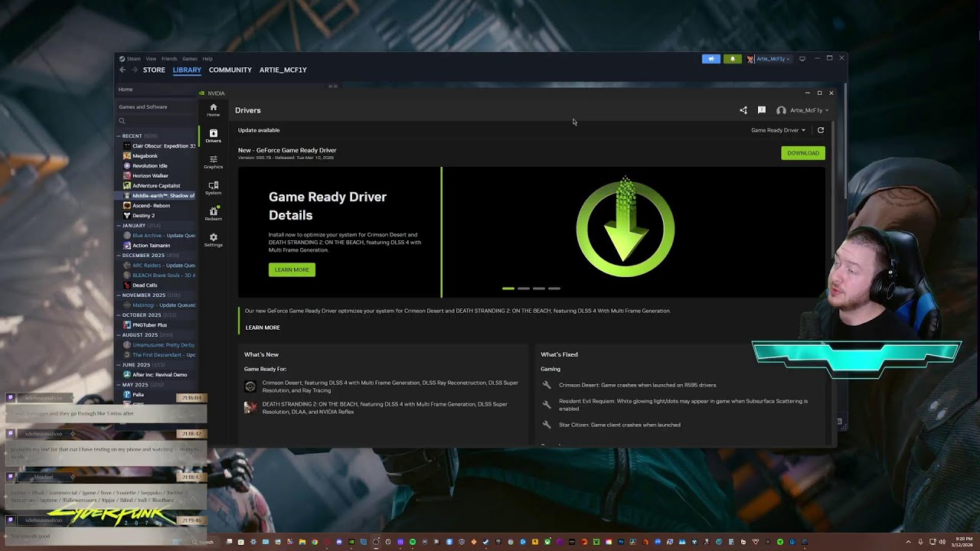Collapse the RECENT group in Steam library

point(119,136)
